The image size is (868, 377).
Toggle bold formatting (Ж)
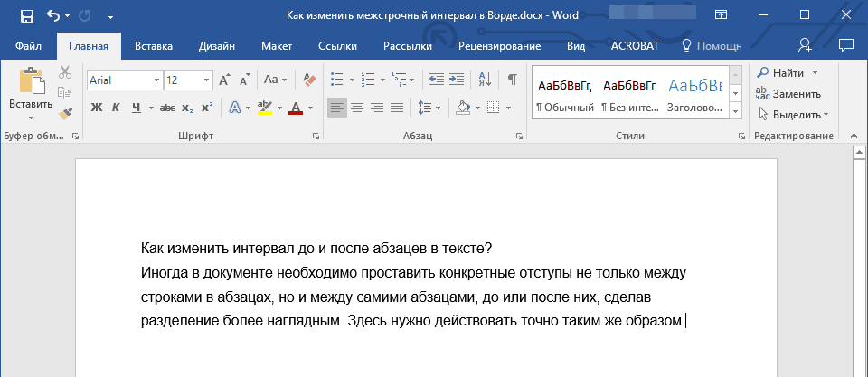pos(97,108)
